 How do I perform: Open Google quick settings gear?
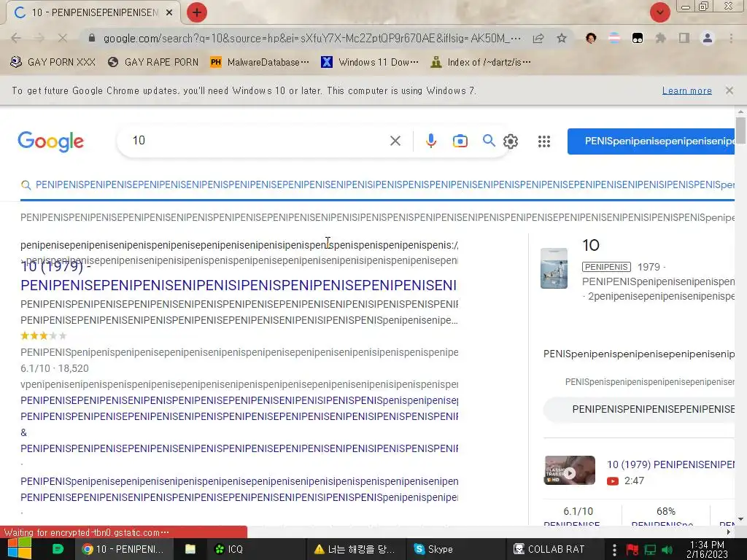[x=510, y=141]
